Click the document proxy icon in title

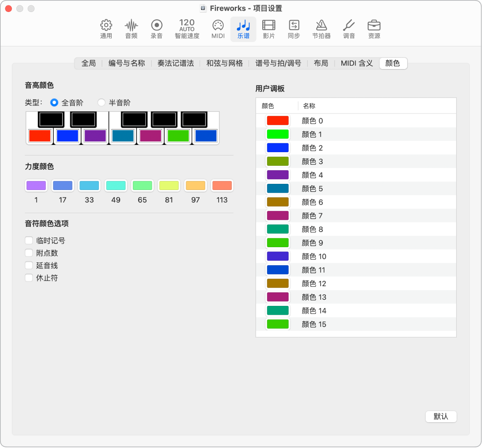[203, 8]
